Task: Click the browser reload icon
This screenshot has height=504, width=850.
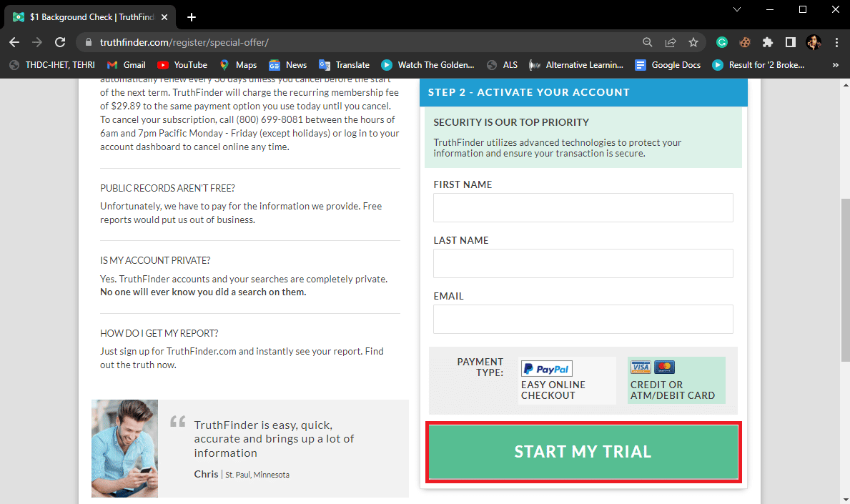Action: point(60,42)
